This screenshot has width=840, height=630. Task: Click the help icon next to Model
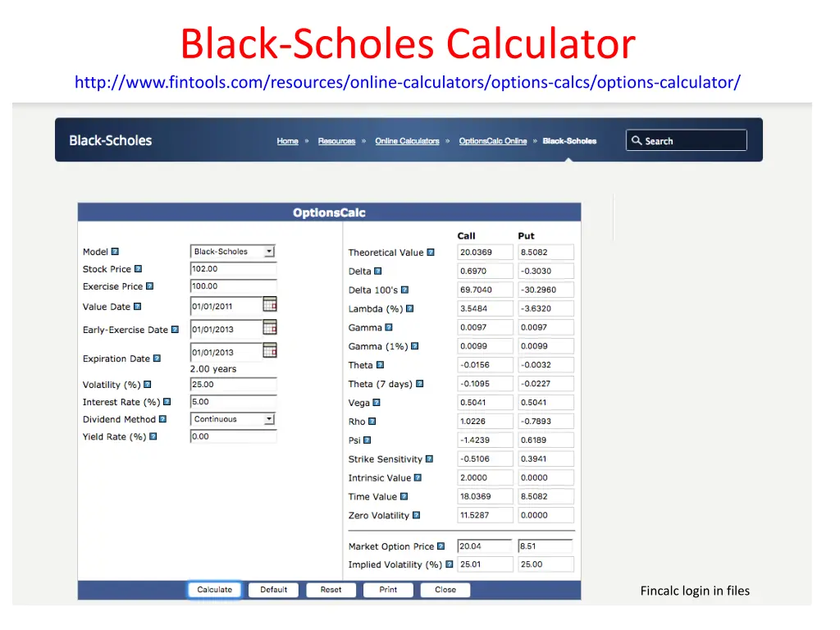(x=115, y=252)
